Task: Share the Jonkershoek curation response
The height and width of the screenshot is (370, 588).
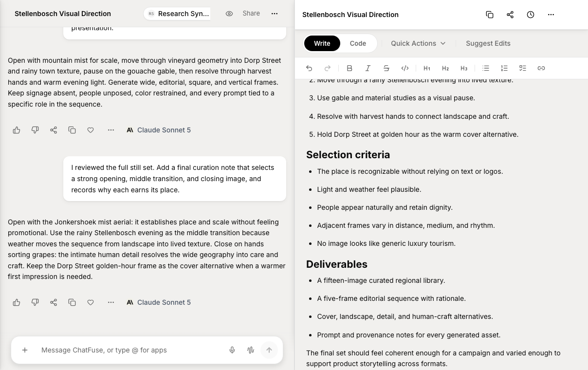Action: 54,302
